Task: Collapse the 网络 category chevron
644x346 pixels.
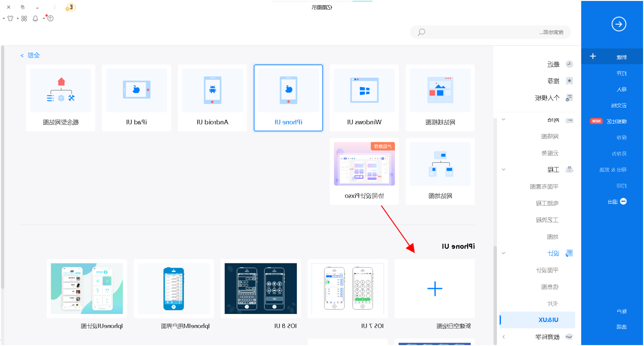Action: (503, 120)
